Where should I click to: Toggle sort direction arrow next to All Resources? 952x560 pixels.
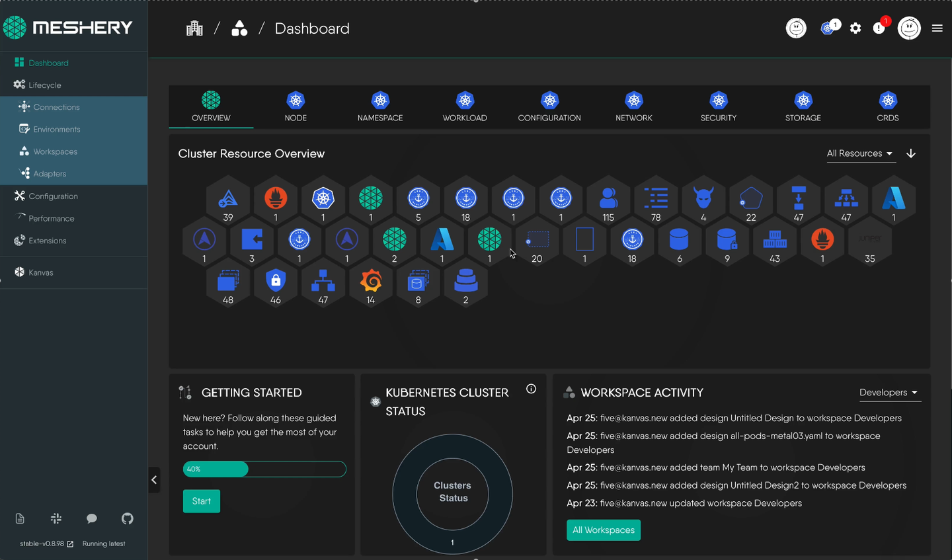[911, 153]
